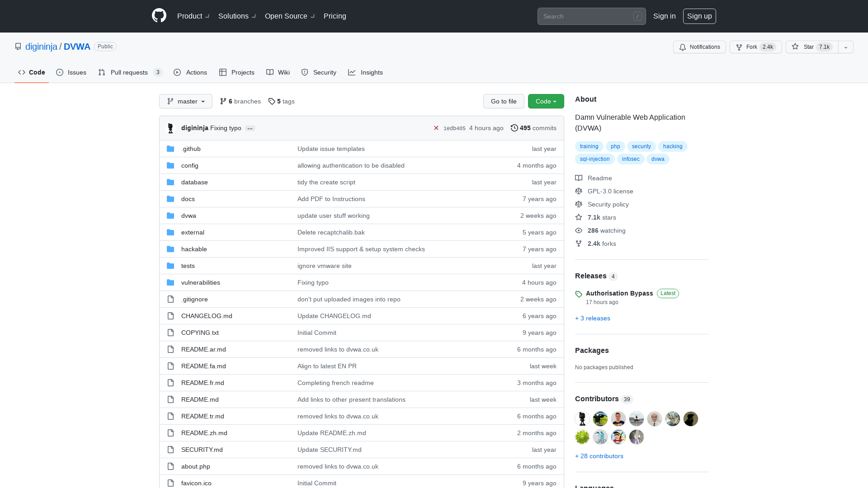Open the star lists dropdown arrow
This screenshot has width=868, height=488.
pyautogui.click(x=846, y=47)
